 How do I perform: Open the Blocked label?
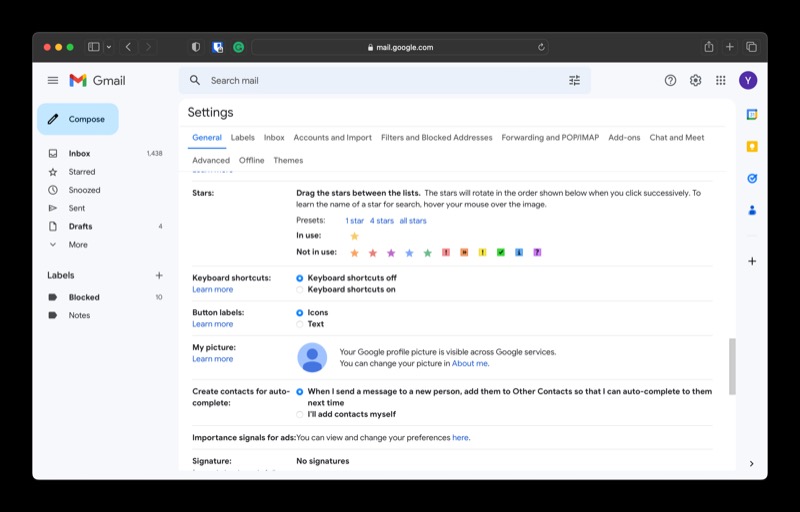pyautogui.click(x=84, y=297)
